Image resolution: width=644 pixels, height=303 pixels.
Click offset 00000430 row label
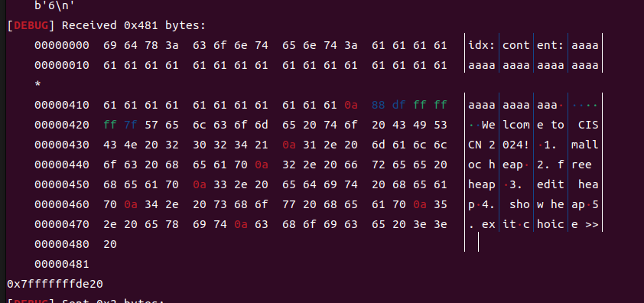(x=62, y=145)
